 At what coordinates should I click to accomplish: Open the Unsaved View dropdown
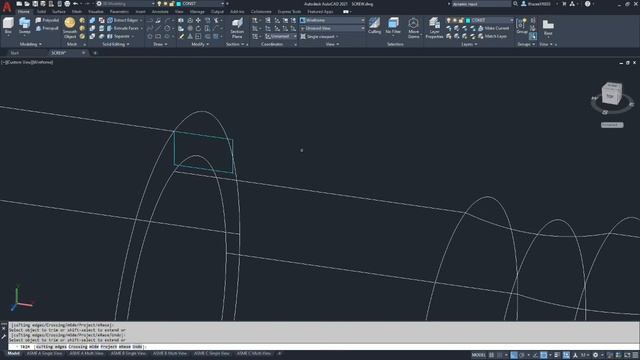(x=332, y=28)
